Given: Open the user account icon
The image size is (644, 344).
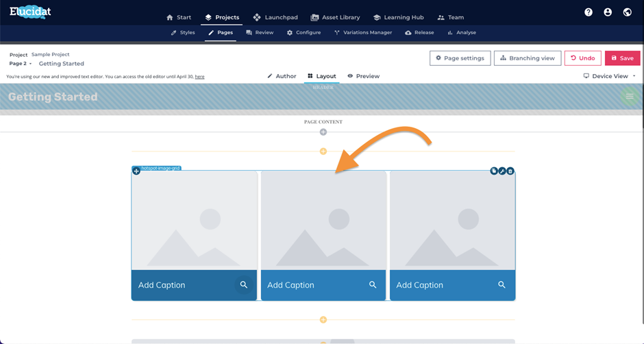Looking at the screenshot, I should 608,12.
